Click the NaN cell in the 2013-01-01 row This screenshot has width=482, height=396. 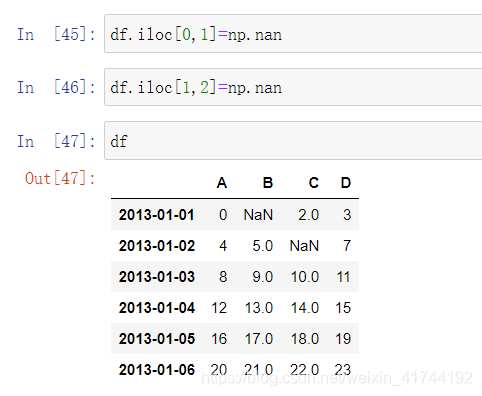(258, 215)
